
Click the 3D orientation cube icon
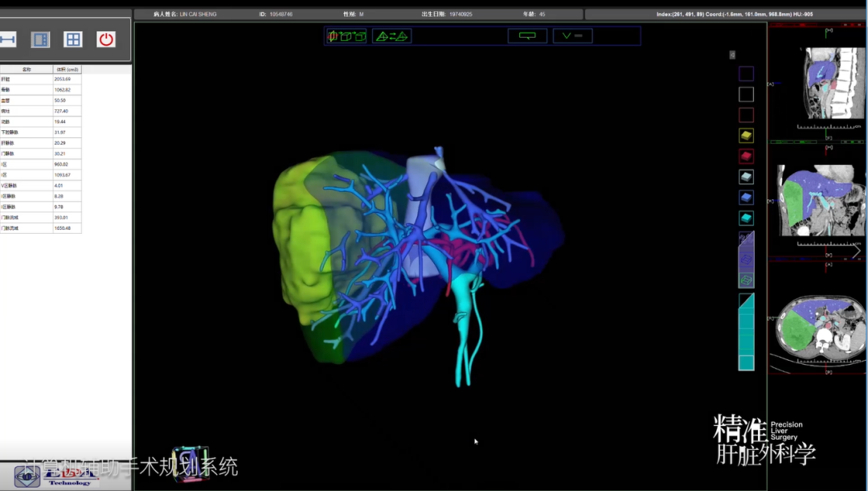pyautogui.click(x=190, y=464)
